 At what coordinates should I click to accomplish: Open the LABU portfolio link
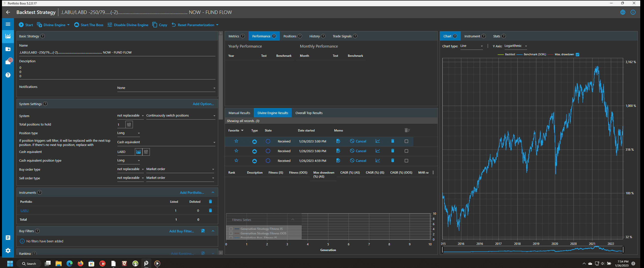pyautogui.click(x=24, y=210)
